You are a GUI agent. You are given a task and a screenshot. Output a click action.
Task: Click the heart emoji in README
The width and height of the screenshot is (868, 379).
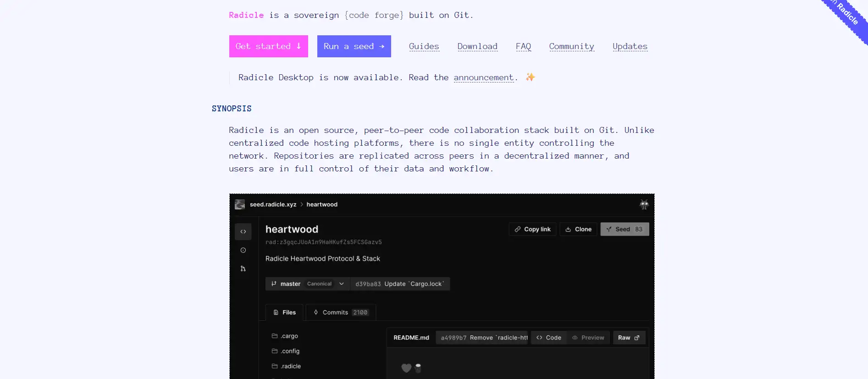click(x=406, y=368)
